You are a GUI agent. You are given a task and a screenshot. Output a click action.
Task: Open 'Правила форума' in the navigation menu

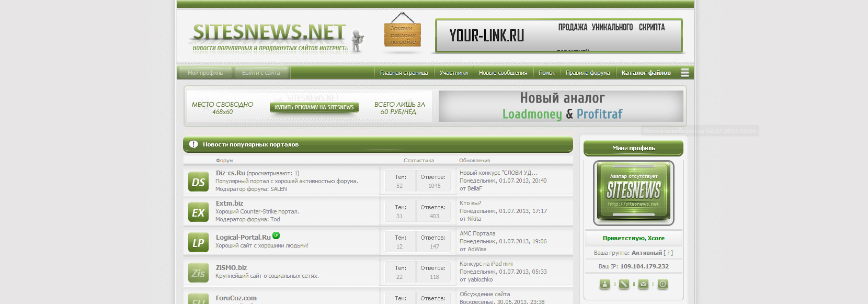(588, 73)
